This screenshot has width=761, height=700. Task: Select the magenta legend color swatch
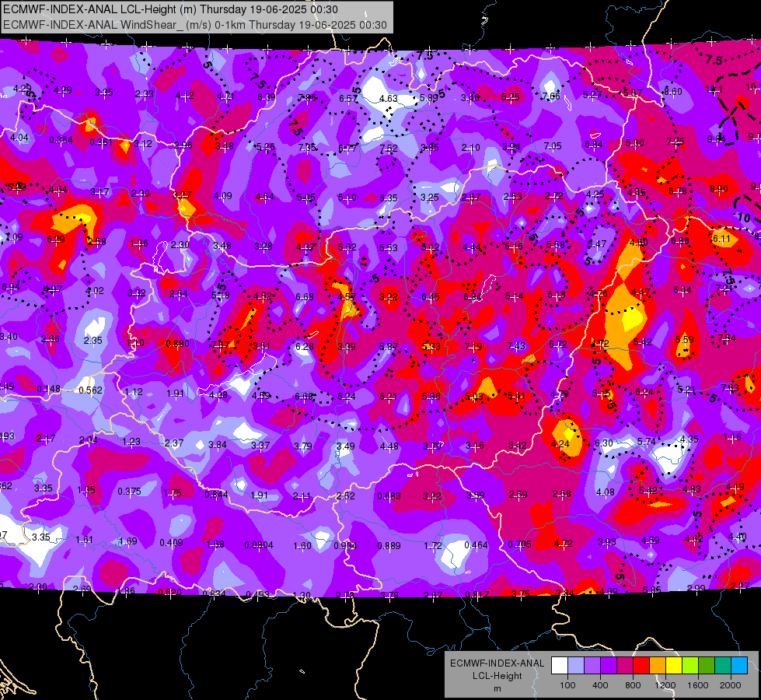coord(625,665)
